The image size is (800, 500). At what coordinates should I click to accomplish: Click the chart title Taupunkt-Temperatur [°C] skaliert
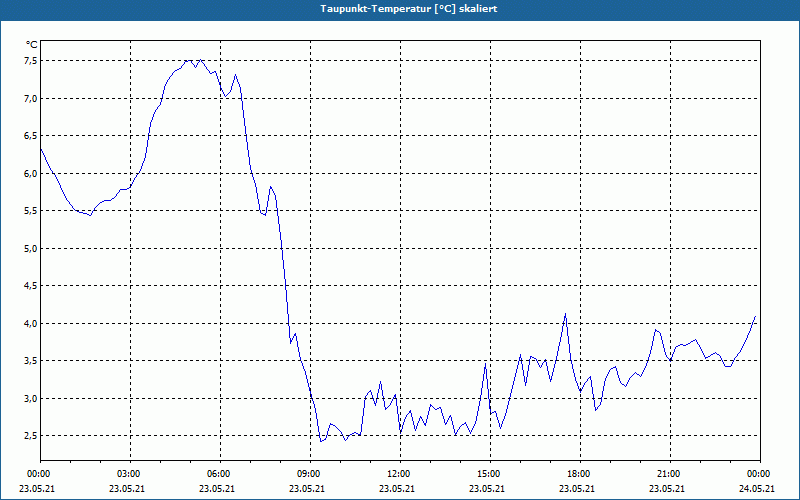pos(409,9)
